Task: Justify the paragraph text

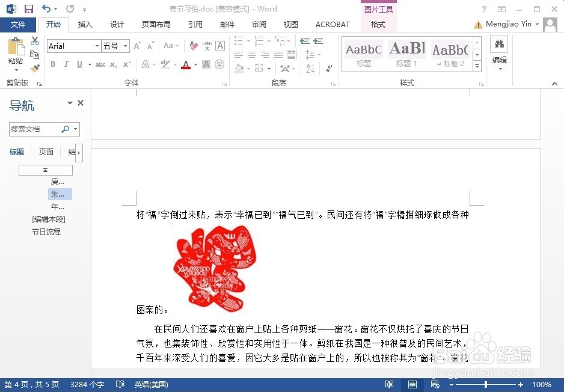Action: click(278, 55)
